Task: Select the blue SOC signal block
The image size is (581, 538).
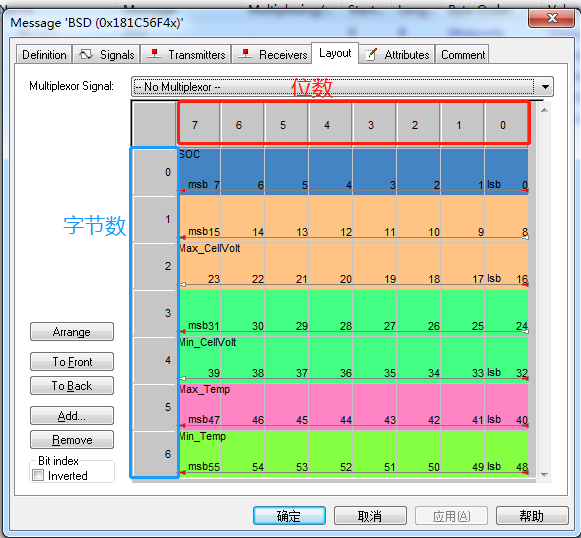Action: (x=353, y=171)
